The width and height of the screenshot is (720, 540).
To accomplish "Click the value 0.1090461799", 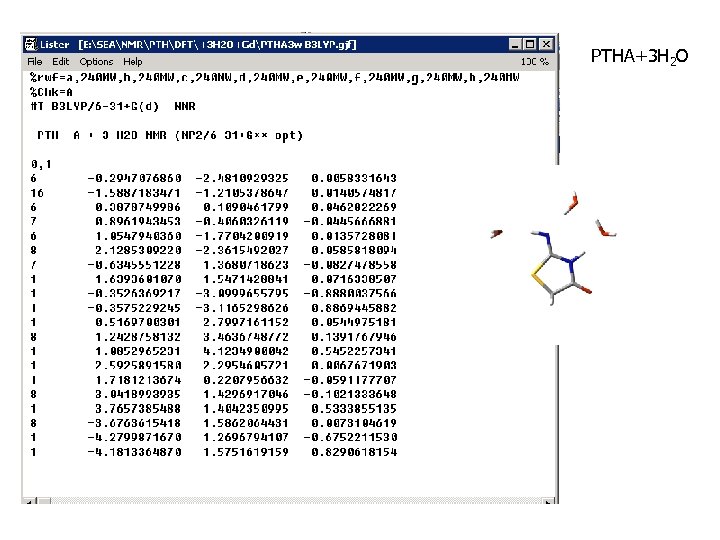I will tap(246, 207).
